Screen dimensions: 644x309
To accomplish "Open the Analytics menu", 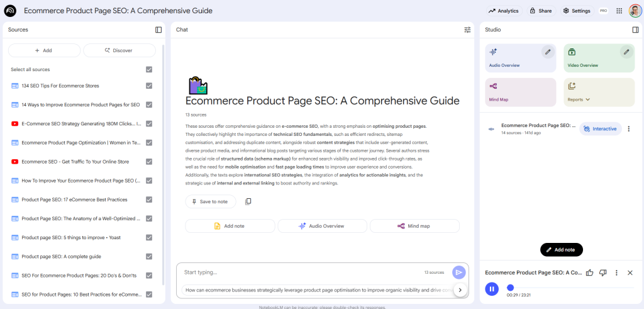I will [x=504, y=11].
